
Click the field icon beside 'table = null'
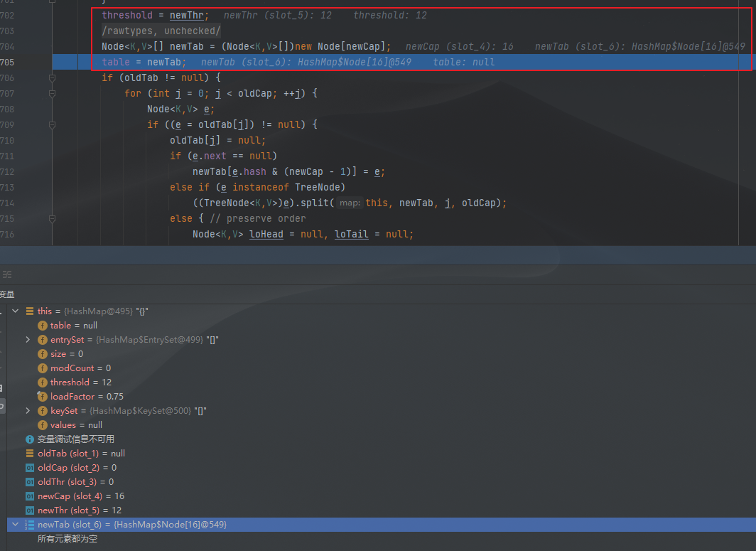pos(43,326)
